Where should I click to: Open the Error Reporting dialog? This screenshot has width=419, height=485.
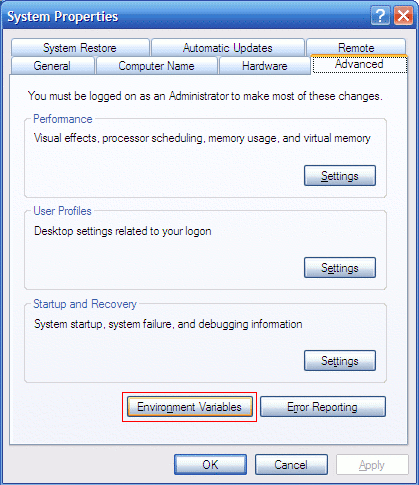(323, 407)
